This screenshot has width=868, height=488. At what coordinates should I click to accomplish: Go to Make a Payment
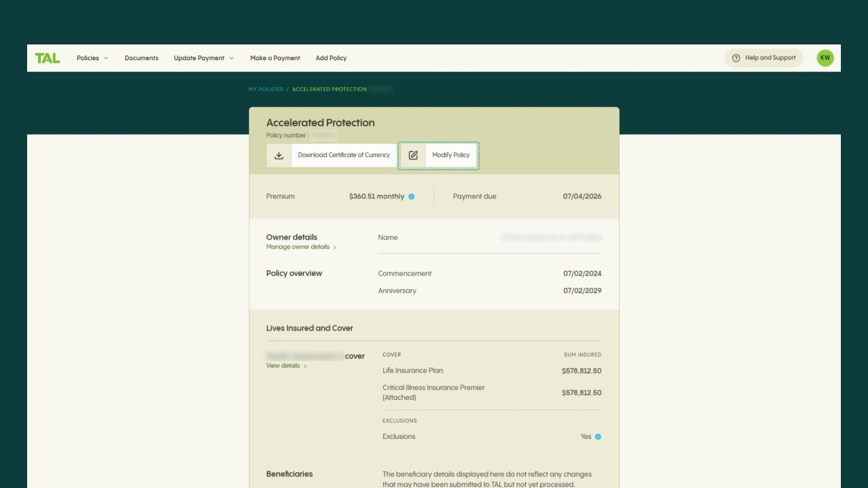[x=275, y=58]
